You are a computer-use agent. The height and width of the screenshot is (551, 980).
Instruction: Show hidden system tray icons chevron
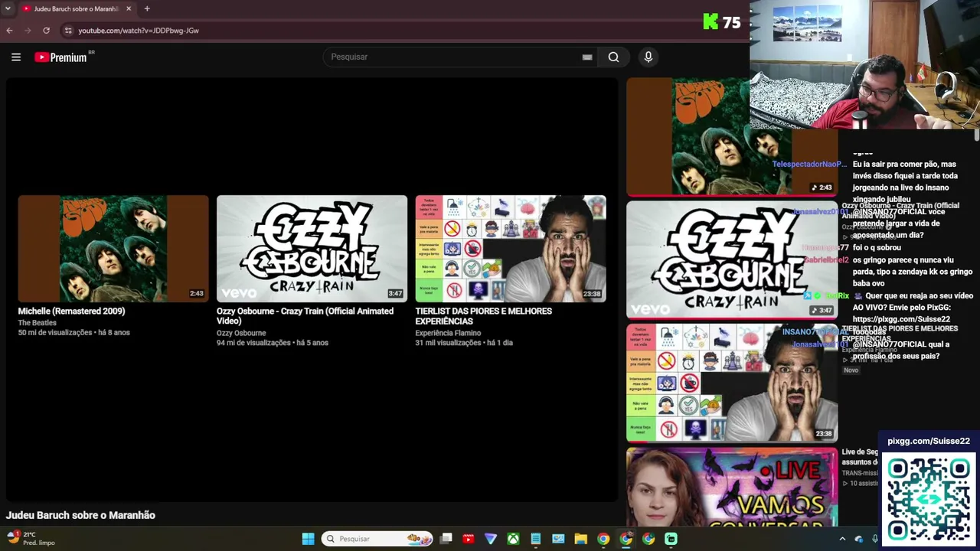tap(842, 539)
